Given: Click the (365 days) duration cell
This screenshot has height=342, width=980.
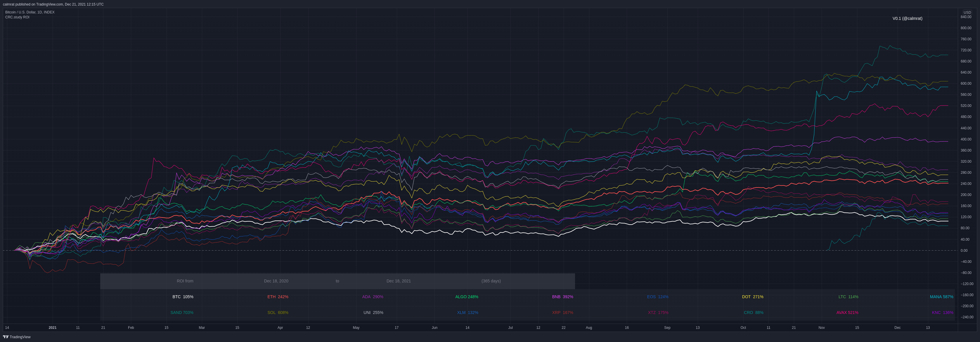Looking at the screenshot, I should (x=491, y=281).
